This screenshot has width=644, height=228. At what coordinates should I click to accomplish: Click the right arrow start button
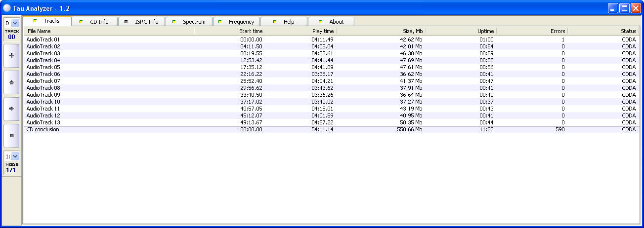coord(12,108)
